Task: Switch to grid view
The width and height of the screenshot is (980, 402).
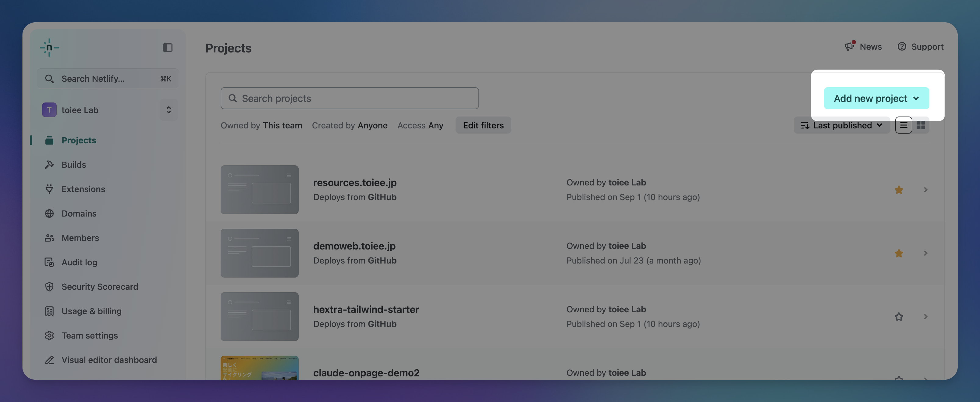Action: click(921, 125)
